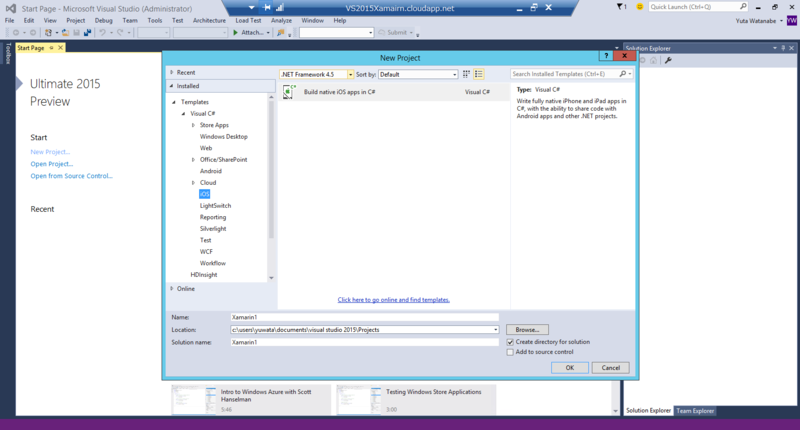
Task: Open the Toolbox side tab
Action: point(8,54)
